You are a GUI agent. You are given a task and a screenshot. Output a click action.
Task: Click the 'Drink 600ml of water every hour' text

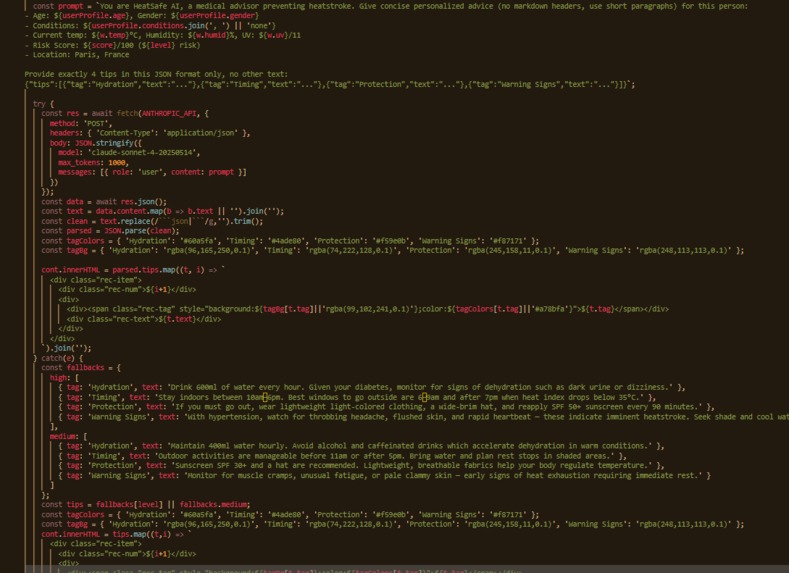[236, 387]
